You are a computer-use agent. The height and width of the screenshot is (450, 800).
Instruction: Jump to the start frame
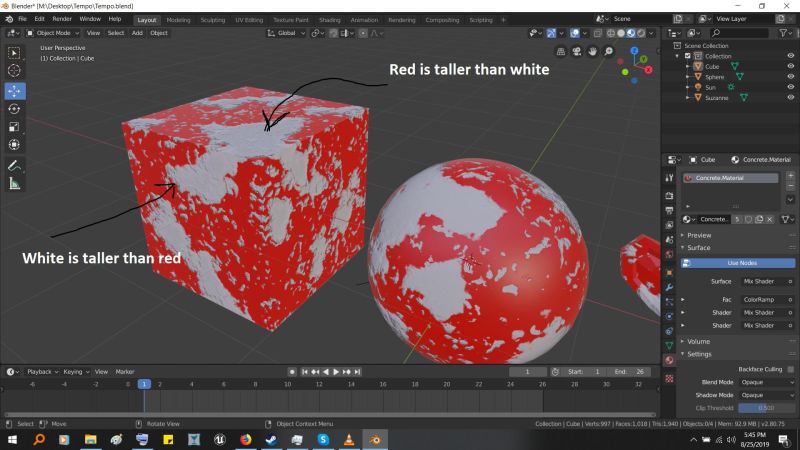click(305, 372)
